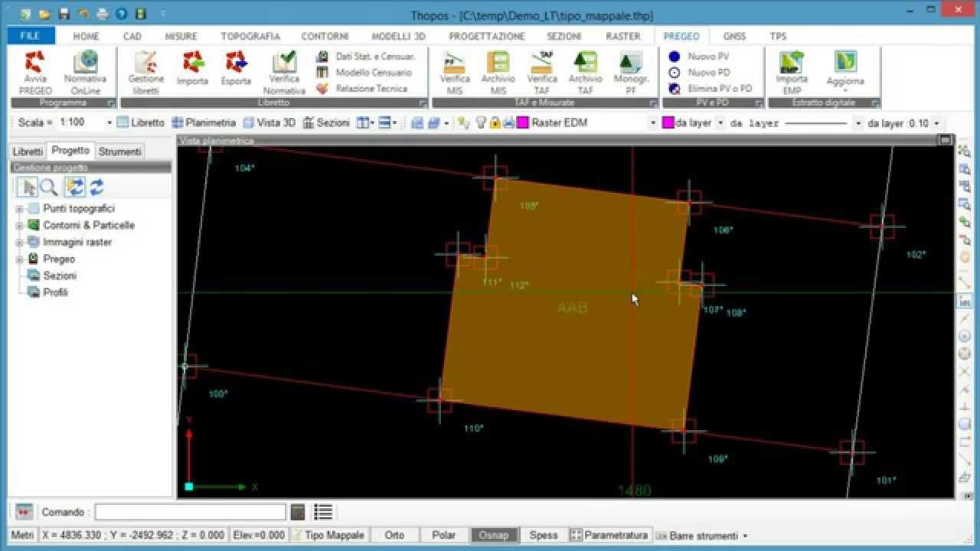Image resolution: width=980 pixels, height=551 pixels.
Task: Click the magenta 'da layer' color swatch
Action: tap(668, 122)
